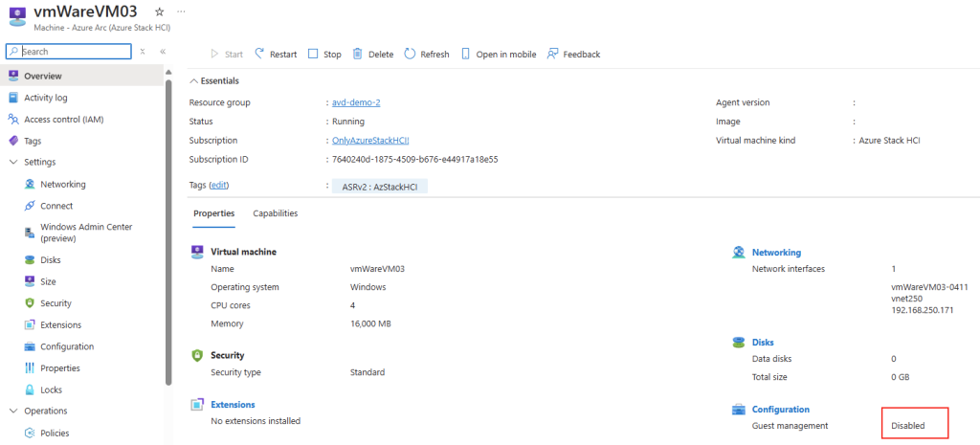Image resolution: width=980 pixels, height=445 pixels.
Task: Click the Open in mobile phone icon
Action: [x=465, y=54]
